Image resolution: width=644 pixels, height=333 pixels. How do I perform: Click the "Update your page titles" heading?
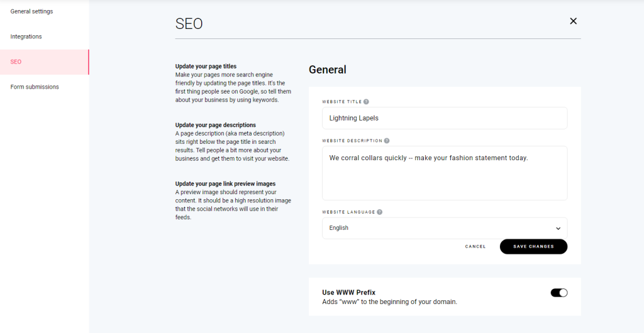coord(206,66)
